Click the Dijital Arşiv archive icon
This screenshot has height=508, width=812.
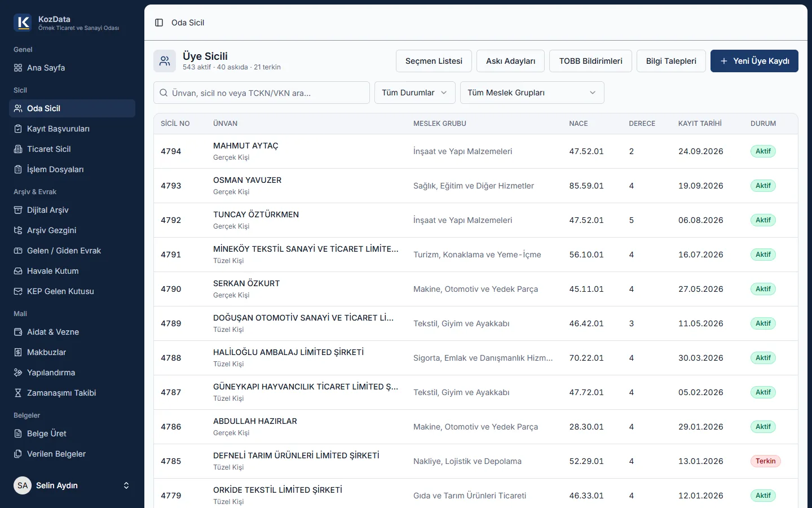coord(18,210)
